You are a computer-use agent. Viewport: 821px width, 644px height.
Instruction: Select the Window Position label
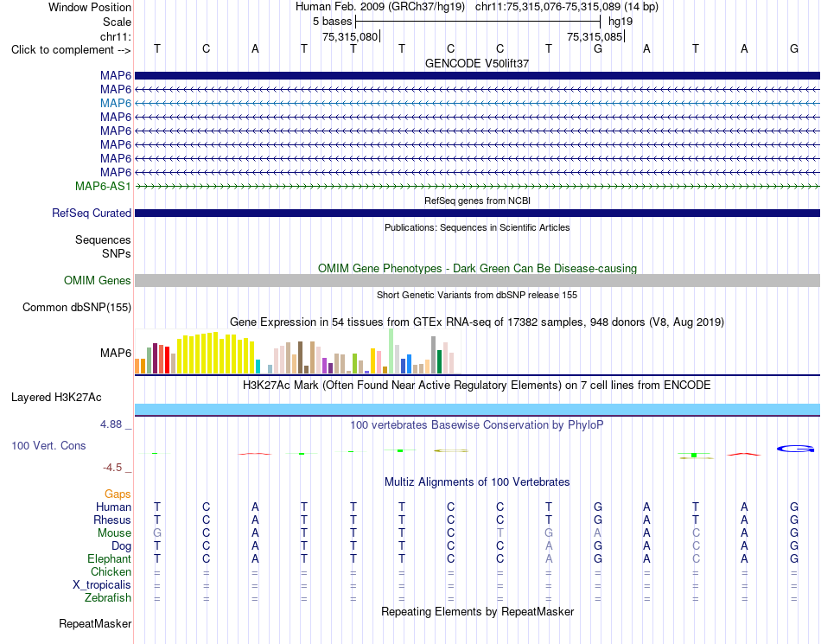click(90, 7)
